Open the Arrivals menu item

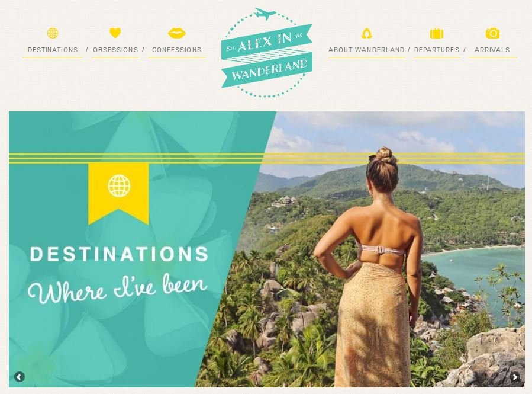tap(492, 50)
